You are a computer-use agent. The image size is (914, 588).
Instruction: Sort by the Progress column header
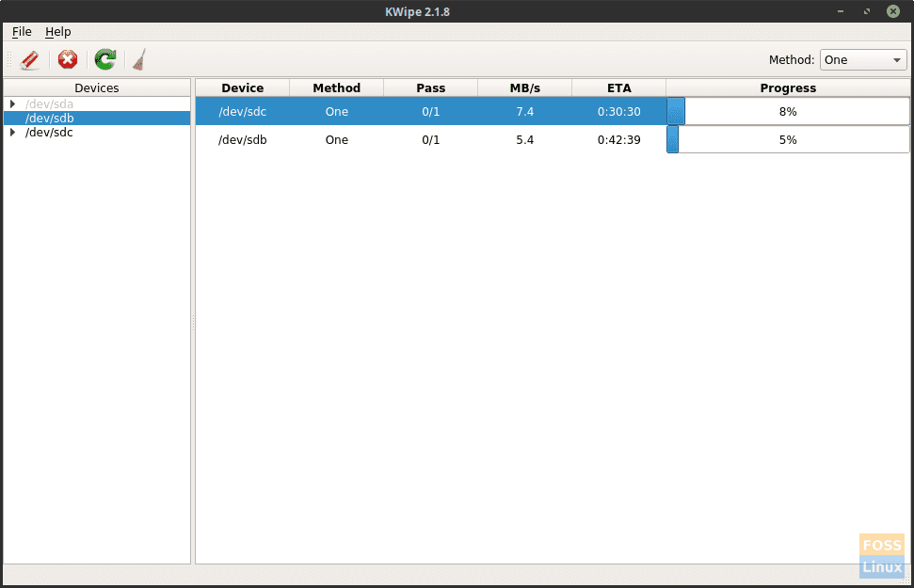pos(788,88)
